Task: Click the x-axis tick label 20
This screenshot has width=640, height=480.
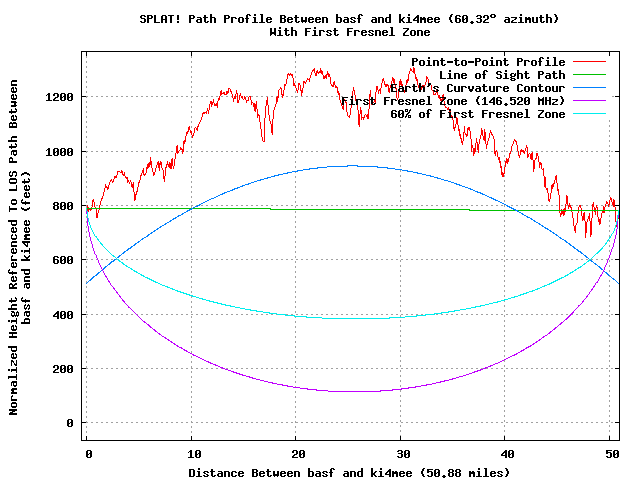Action: (298, 454)
